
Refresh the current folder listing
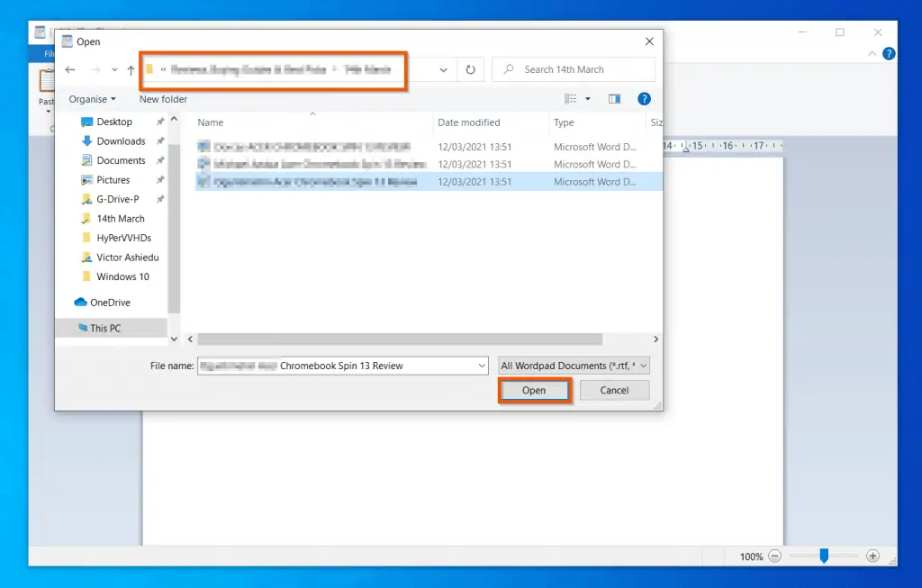click(470, 69)
